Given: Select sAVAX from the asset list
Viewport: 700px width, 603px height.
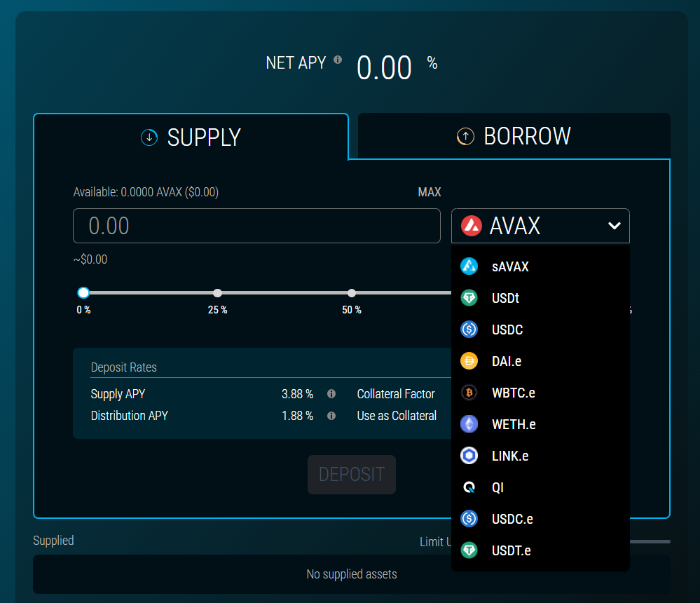Looking at the screenshot, I should [541, 266].
